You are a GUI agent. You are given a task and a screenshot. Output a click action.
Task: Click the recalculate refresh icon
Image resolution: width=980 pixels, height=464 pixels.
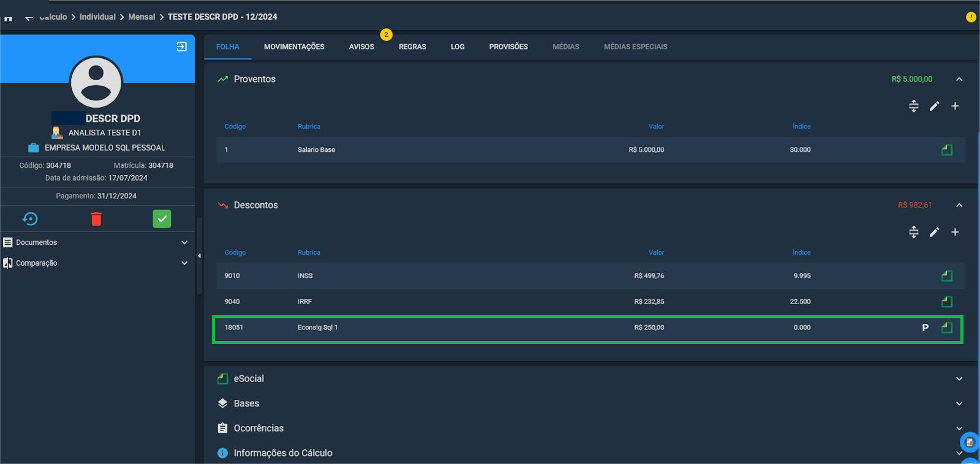30,219
